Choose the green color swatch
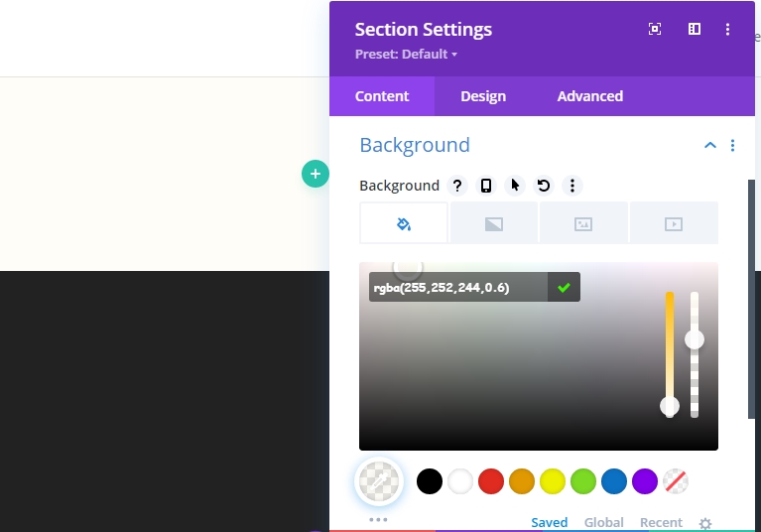 [583, 481]
